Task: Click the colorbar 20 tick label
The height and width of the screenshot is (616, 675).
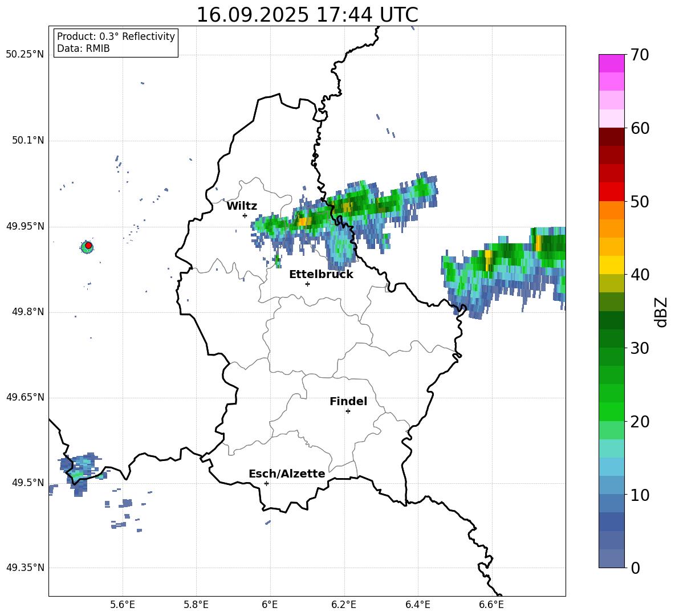Action: [x=639, y=422]
